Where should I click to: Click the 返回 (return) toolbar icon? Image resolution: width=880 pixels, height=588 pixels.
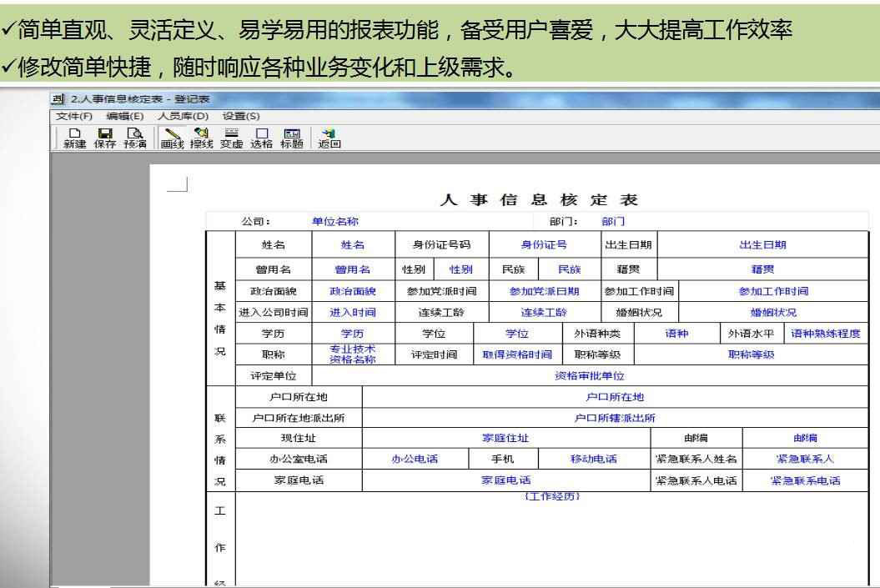pos(329,138)
